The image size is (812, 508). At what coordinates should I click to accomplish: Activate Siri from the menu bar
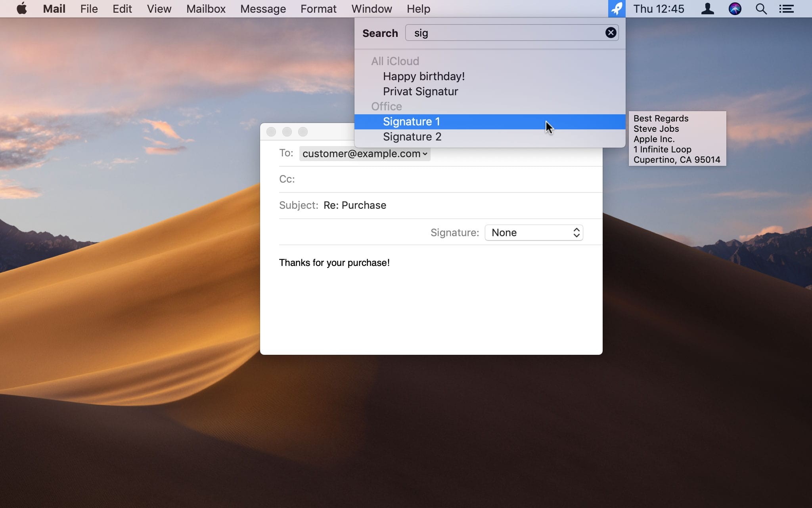735,8
